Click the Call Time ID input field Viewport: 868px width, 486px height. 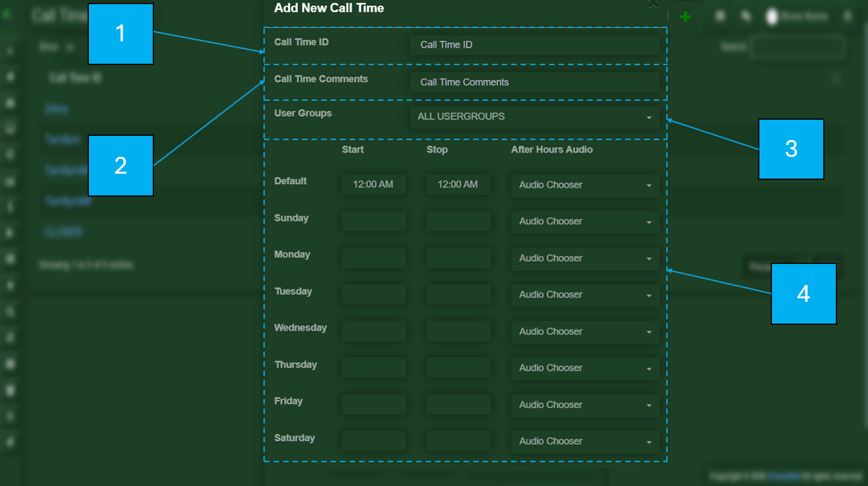pos(535,45)
